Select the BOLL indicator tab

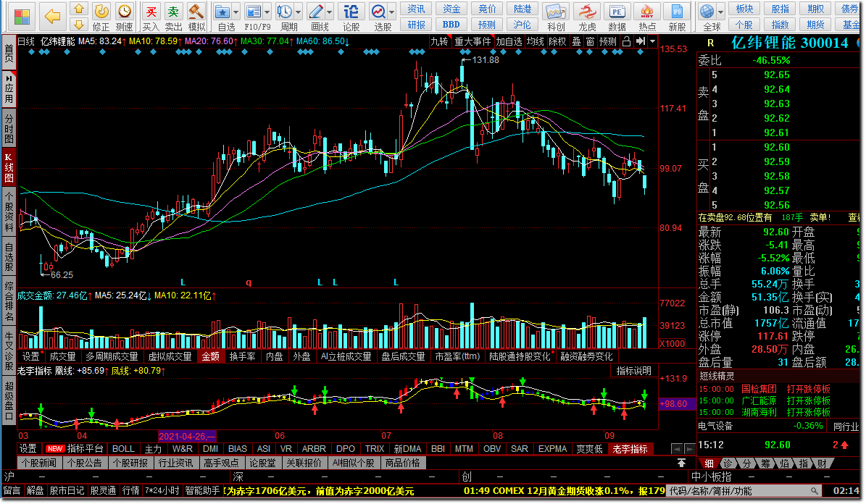123,449
